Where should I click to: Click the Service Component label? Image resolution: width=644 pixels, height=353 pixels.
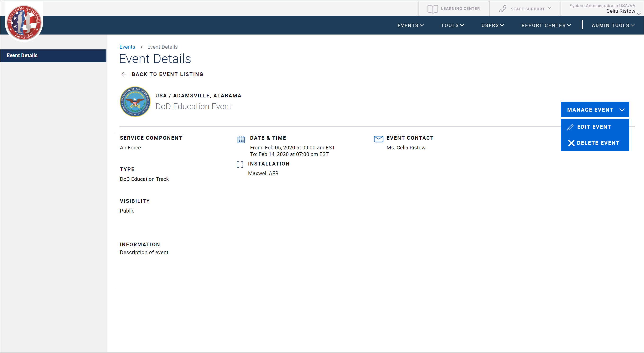pyautogui.click(x=151, y=138)
